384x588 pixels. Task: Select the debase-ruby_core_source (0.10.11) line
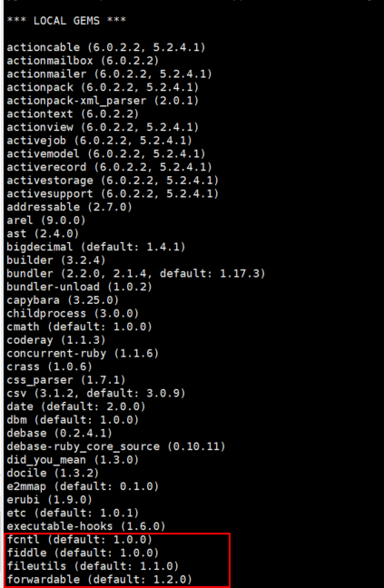coord(116,446)
